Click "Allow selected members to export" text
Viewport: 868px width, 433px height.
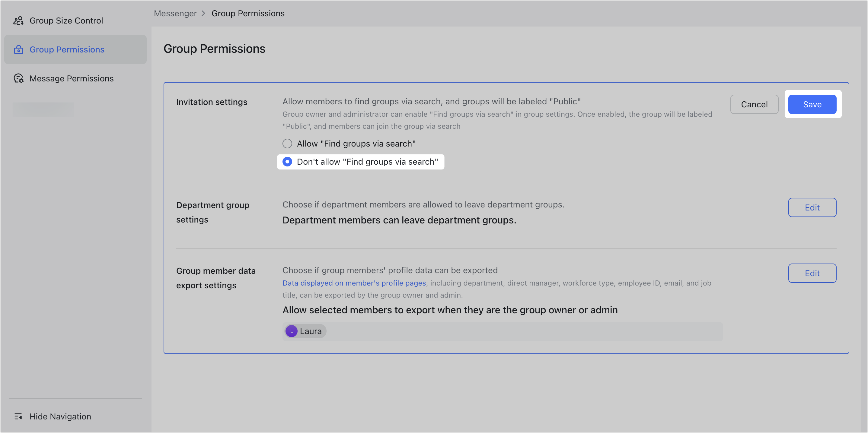pyautogui.click(x=450, y=310)
